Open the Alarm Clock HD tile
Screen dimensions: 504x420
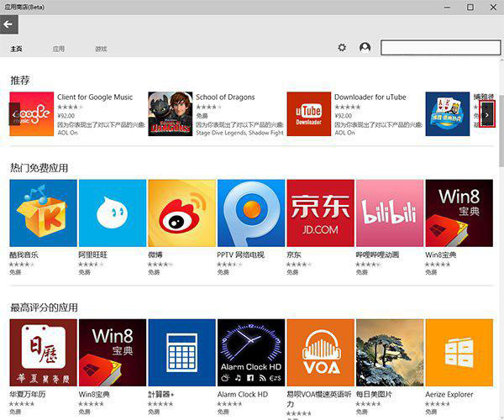pos(250,353)
